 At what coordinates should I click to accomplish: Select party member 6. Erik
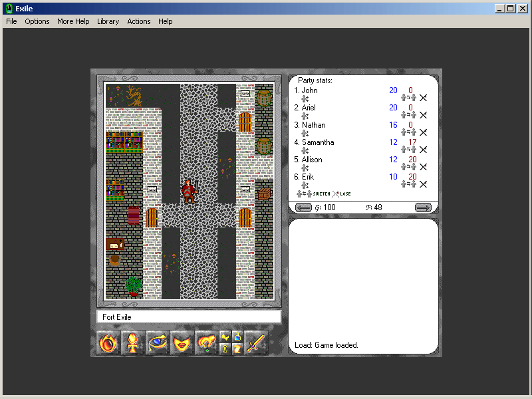[x=304, y=177]
